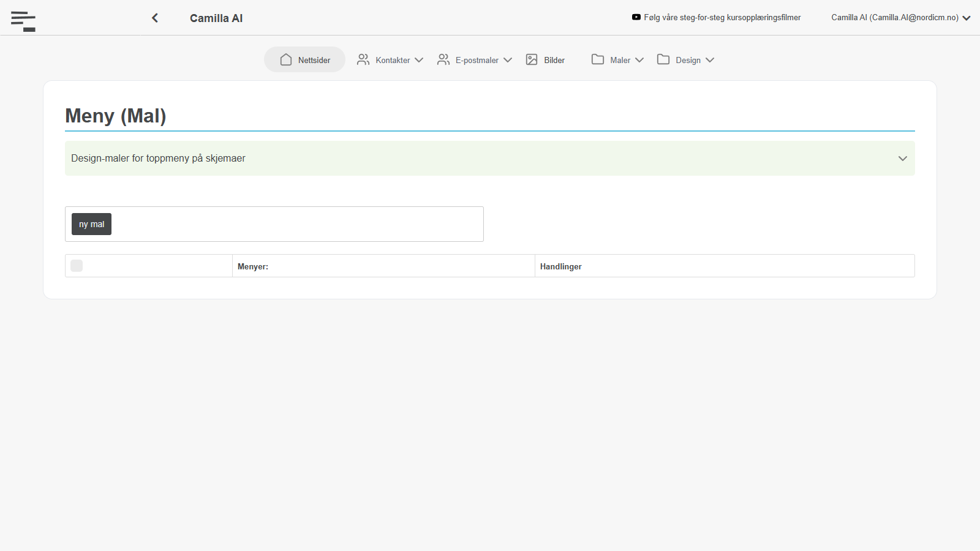Expand the Design dropdown chevron
The width and height of the screenshot is (980, 551).
[x=710, y=60]
